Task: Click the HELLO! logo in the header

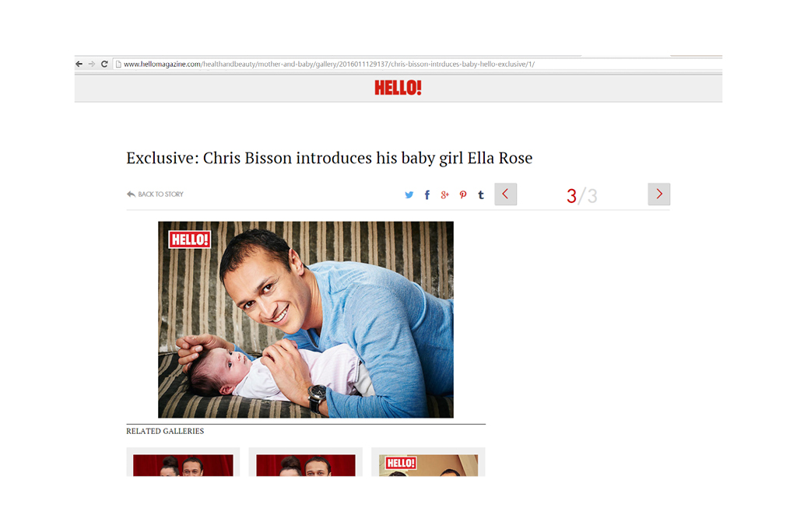Action: point(398,88)
